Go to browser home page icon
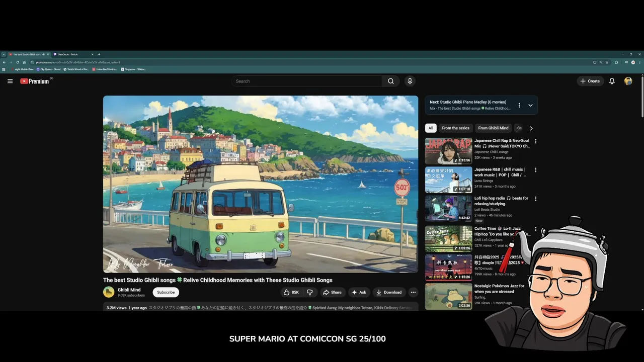This screenshot has width=644, height=362. click(x=24, y=62)
